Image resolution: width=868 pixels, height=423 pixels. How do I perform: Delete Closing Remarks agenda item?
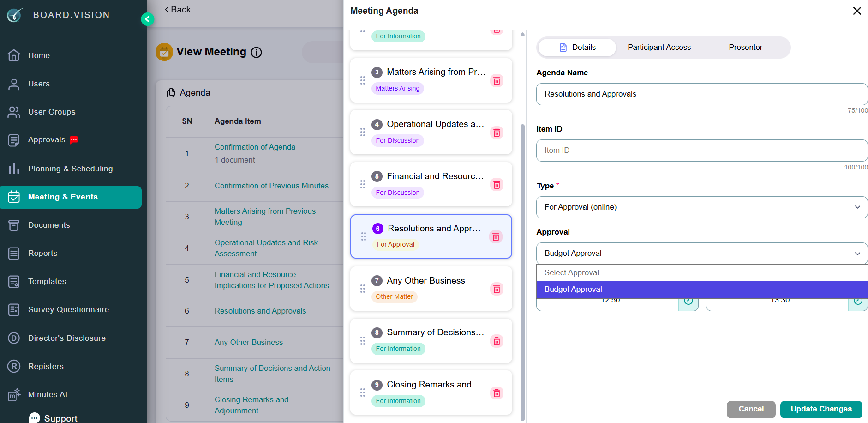pos(497,393)
